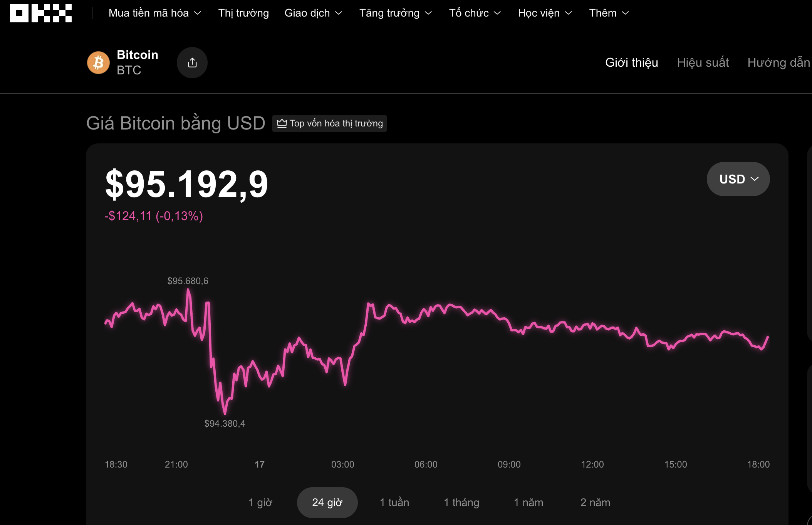Expand the Tăng trưởng menu
The image size is (812, 525).
coord(396,13)
